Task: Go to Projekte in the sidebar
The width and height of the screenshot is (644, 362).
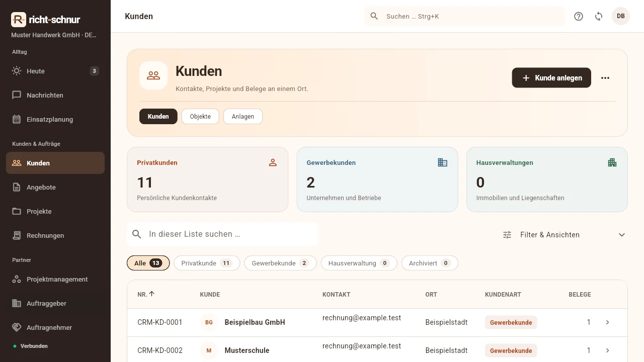Action: [x=55, y=211]
